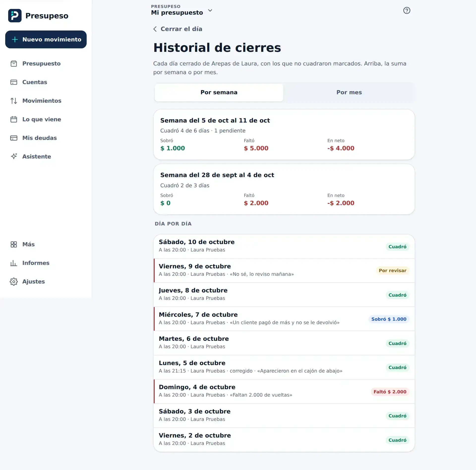The width and height of the screenshot is (476, 470).
Task: Open the Miércoles, 7 de octubre row
Action: point(284,319)
